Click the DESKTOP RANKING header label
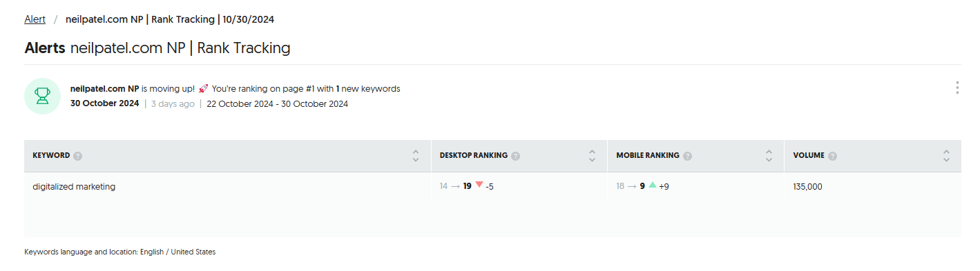 click(474, 156)
